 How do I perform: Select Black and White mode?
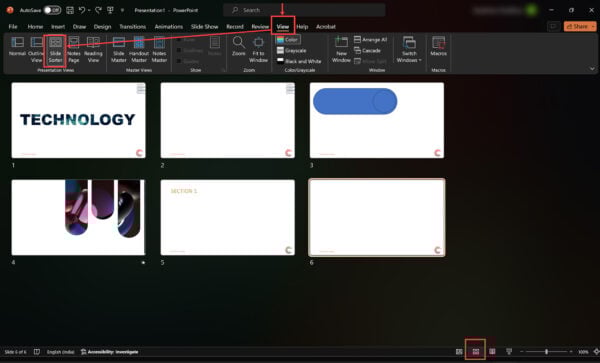click(299, 61)
